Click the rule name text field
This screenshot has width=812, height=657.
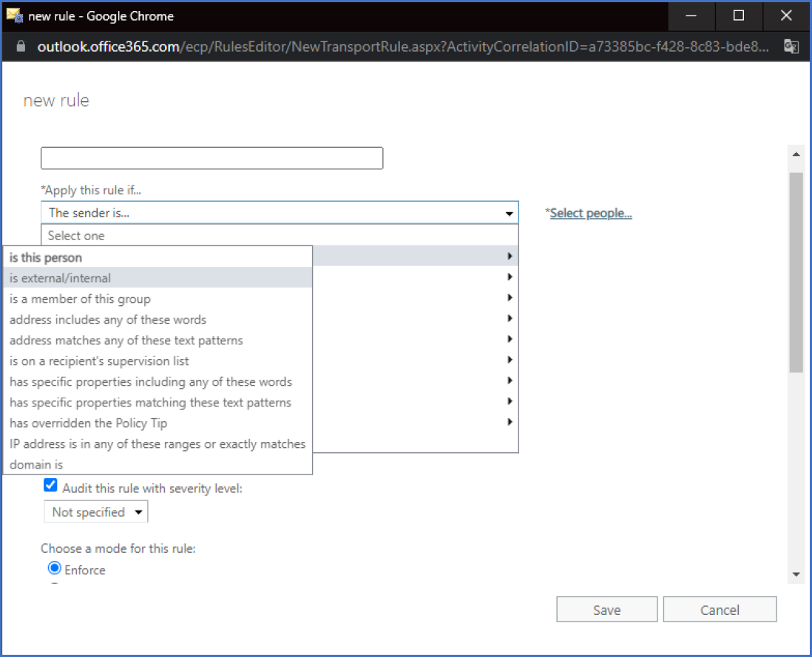212,158
